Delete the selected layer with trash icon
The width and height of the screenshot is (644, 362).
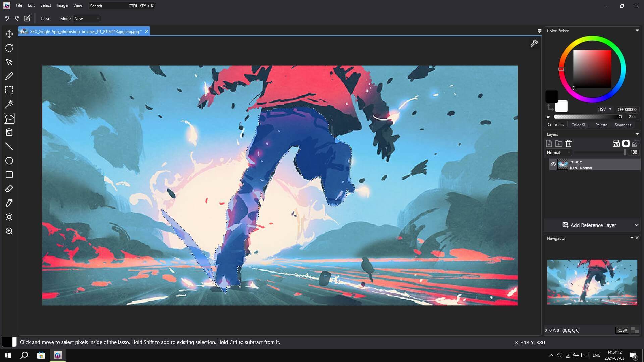tap(568, 144)
